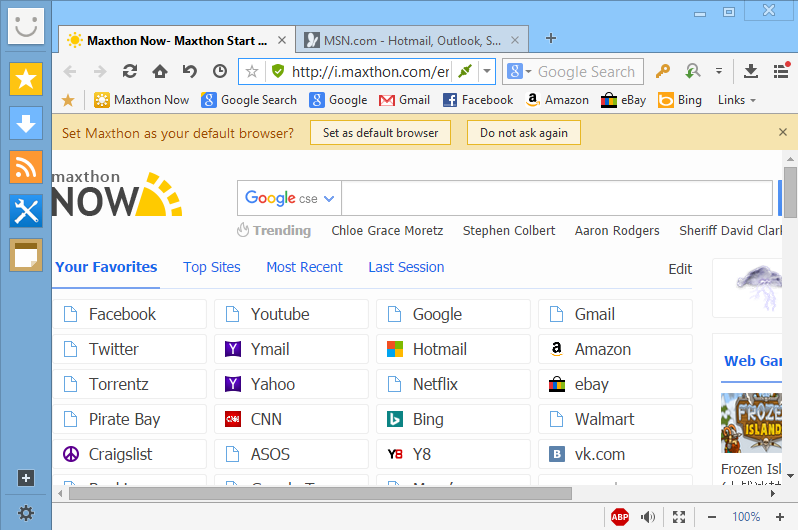Open the vk.com favorite tile

(x=615, y=454)
